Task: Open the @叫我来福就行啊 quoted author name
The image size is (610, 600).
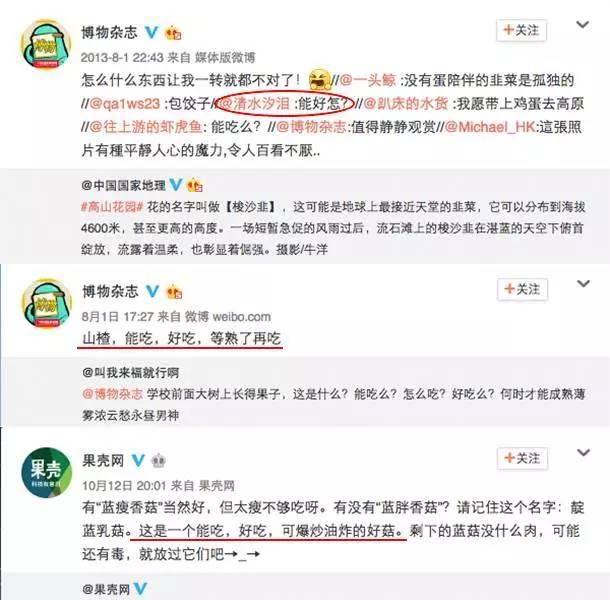Action: tap(130, 373)
